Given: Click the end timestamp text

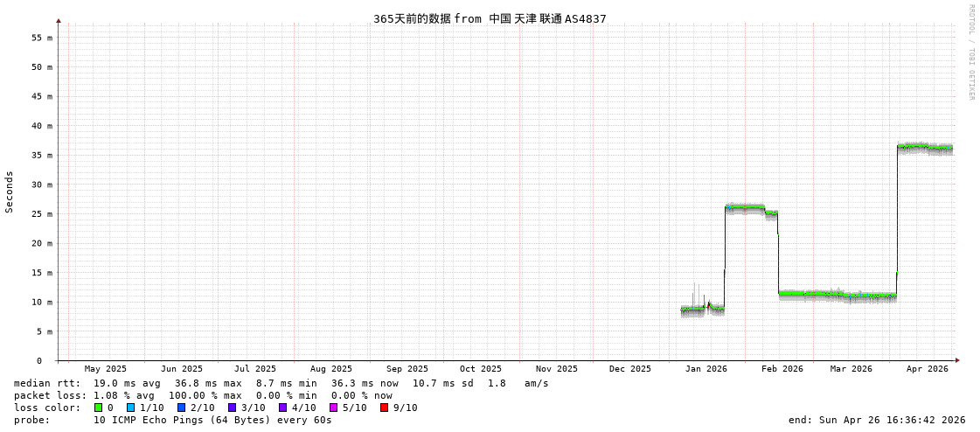Looking at the screenshot, I should pyautogui.click(x=876, y=420).
